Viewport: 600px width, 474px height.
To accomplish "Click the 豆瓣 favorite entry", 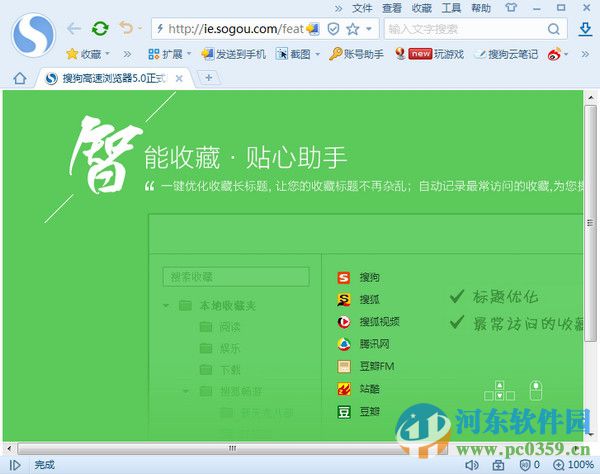I will [x=359, y=412].
